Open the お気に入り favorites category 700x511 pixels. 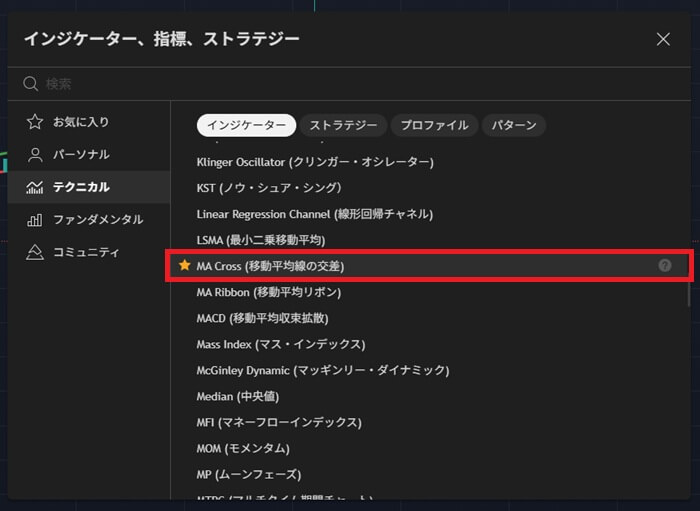[89, 122]
